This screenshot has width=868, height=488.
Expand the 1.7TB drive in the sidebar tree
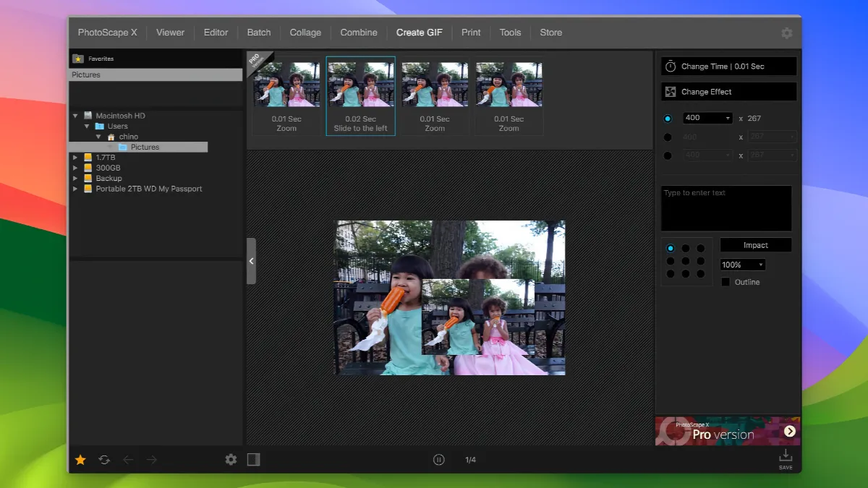[75, 157]
